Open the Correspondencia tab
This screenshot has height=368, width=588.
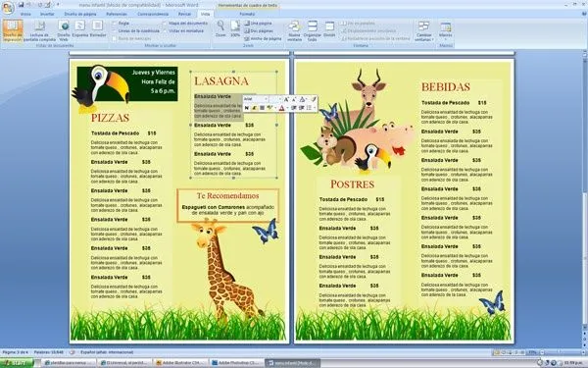(x=153, y=14)
